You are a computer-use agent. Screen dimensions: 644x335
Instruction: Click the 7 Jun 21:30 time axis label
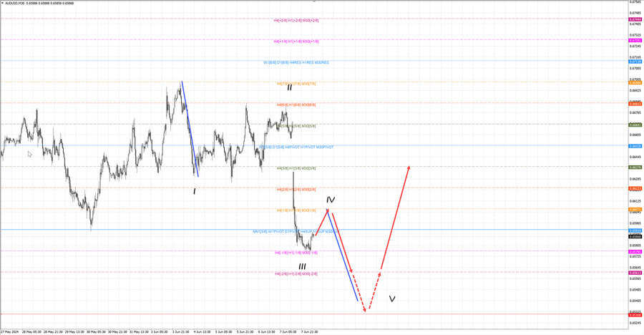309,331
